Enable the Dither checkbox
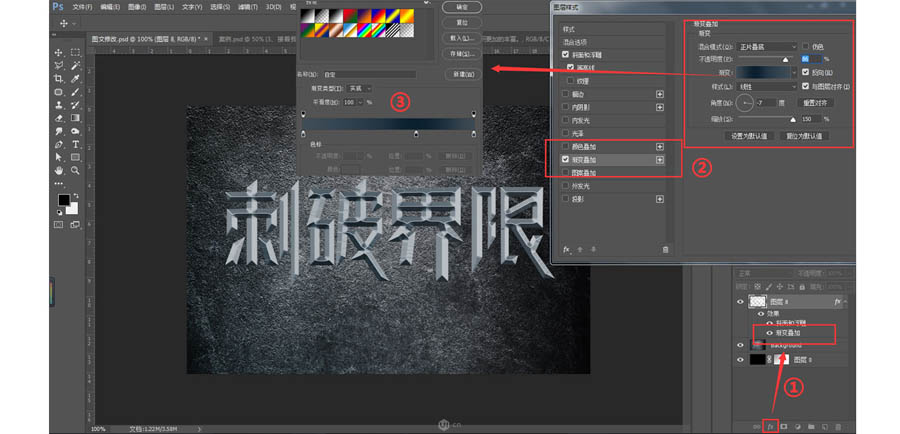This screenshot has width=900, height=434. point(805,46)
